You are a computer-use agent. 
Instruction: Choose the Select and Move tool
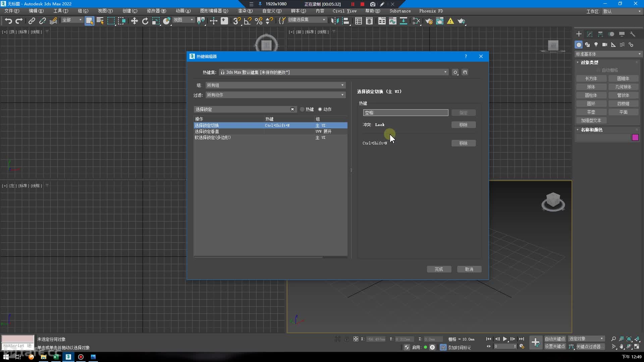[x=135, y=21]
